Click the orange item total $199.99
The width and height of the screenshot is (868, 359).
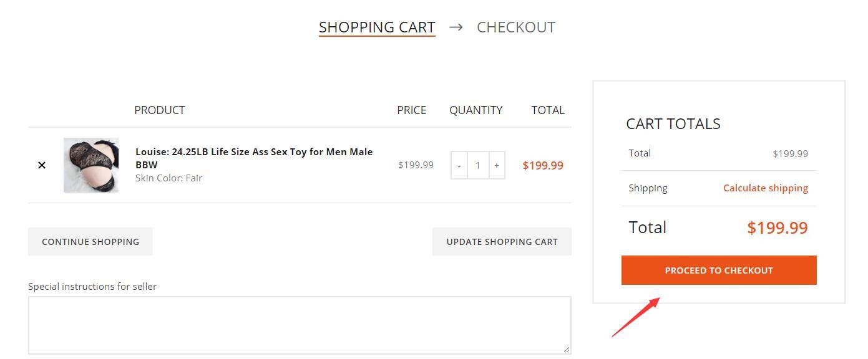pyautogui.click(x=543, y=165)
